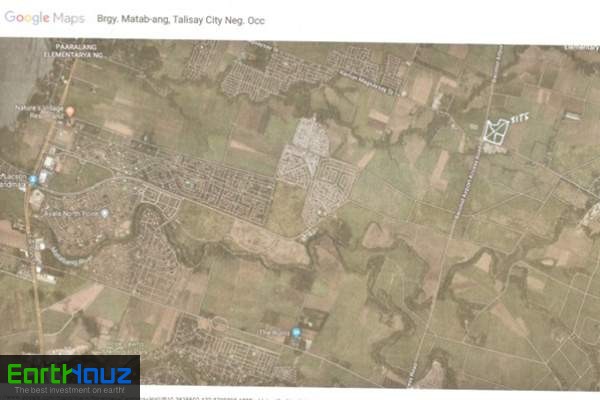Select the gray Ayala North Point marker
Viewport: 600px width, 400px height.
click(104, 213)
